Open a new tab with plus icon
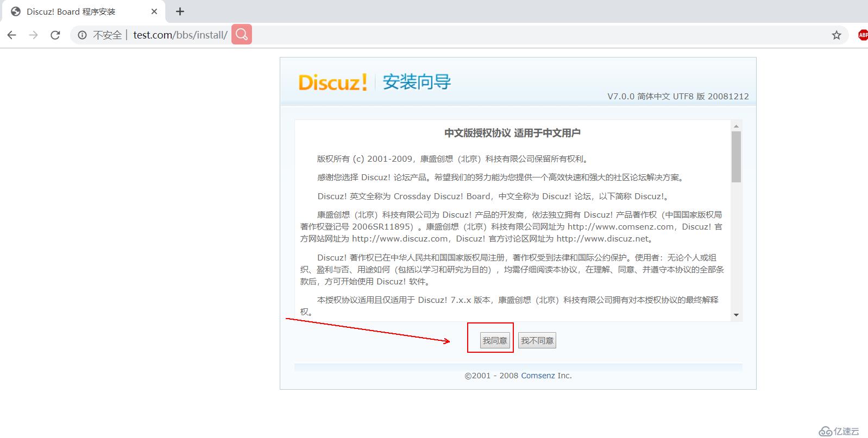 (x=180, y=11)
